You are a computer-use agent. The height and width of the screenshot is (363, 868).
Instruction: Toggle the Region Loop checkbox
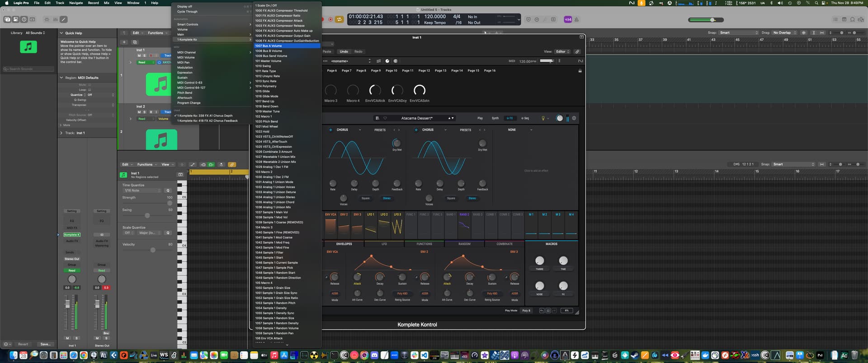pos(90,90)
